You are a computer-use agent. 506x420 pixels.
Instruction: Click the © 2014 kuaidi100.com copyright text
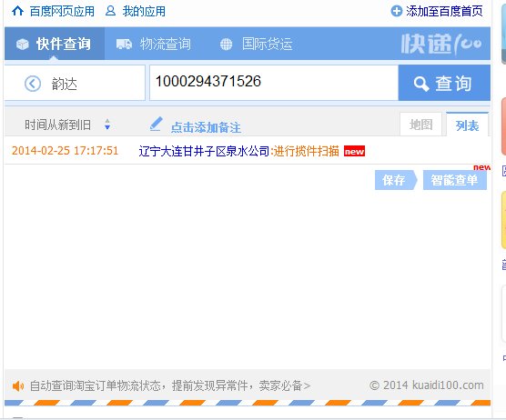coord(426,385)
